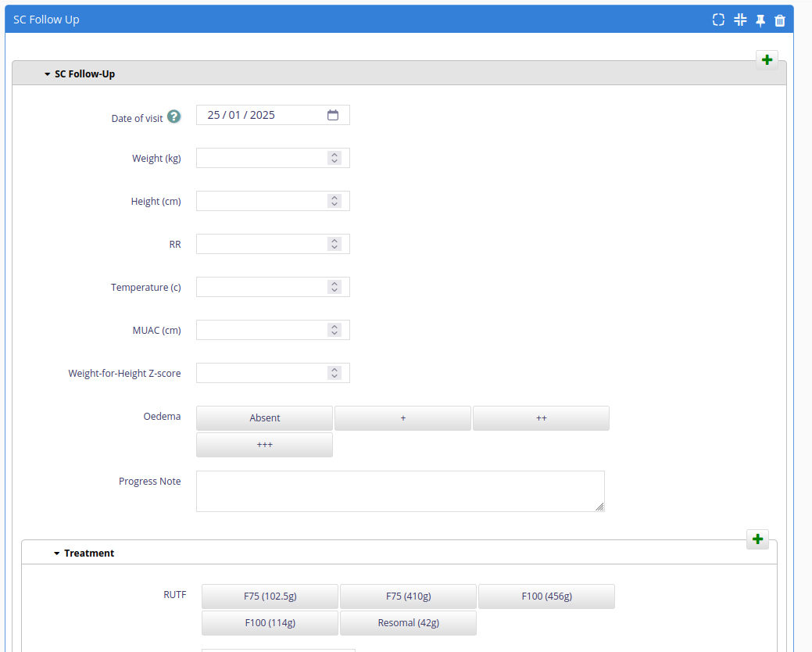Choose Resomal (42g) RUTF option

[x=408, y=623]
